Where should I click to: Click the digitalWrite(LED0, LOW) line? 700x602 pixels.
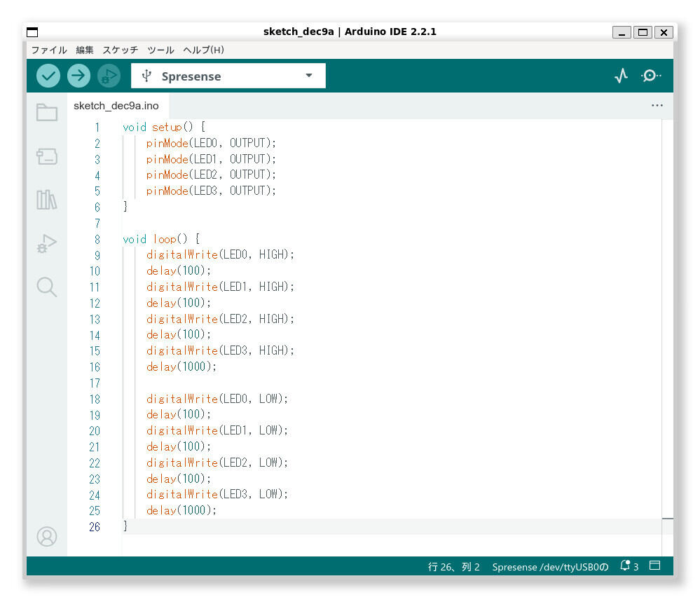click(x=217, y=399)
